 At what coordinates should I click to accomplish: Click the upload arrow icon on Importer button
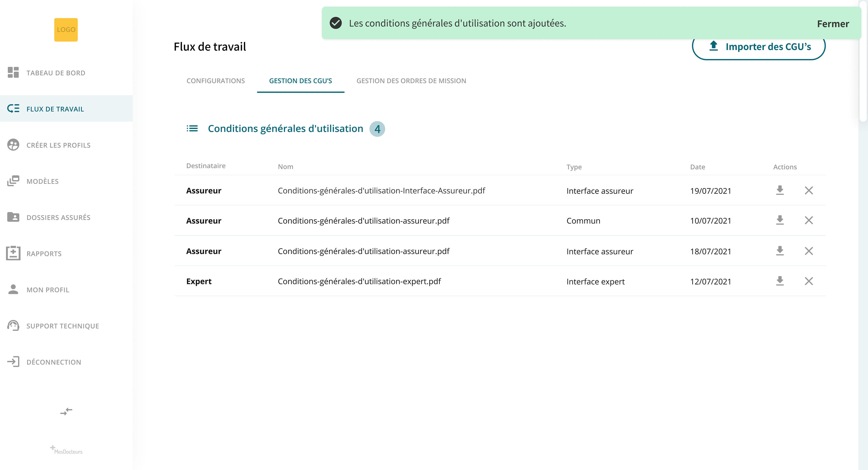tap(714, 46)
